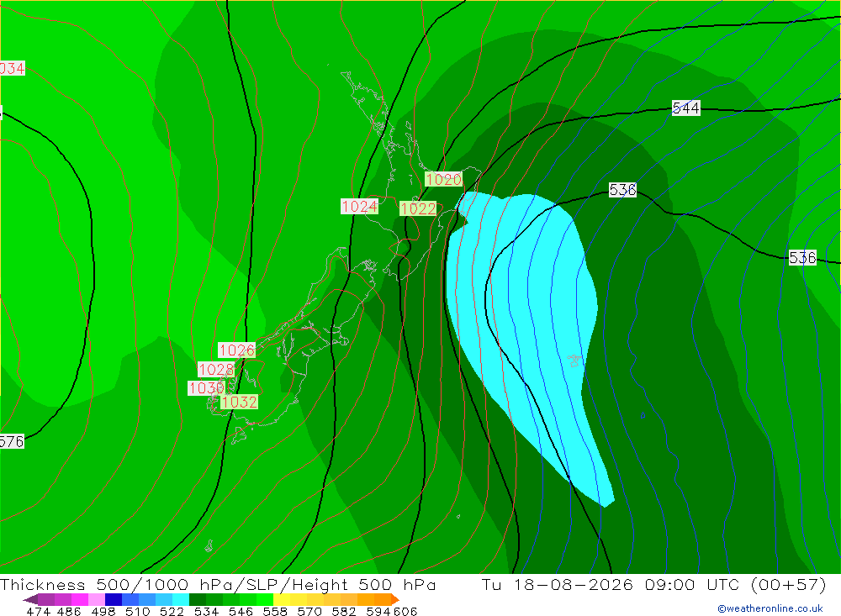
Task: Click the 534 legend value
Action: point(207,611)
